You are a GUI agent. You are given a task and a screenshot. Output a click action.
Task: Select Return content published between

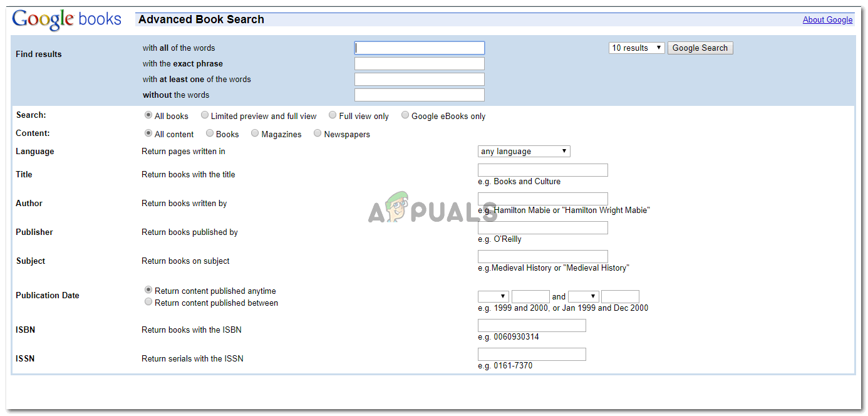tap(148, 302)
